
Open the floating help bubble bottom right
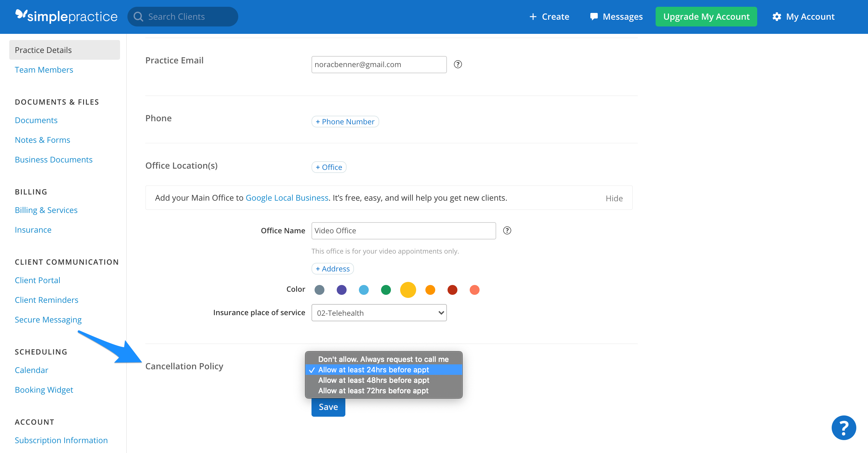pyautogui.click(x=844, y=427)
